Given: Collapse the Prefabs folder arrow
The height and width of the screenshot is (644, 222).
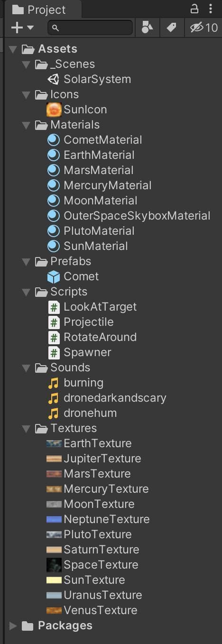Looking at the screenshot, I should (26, 261).
